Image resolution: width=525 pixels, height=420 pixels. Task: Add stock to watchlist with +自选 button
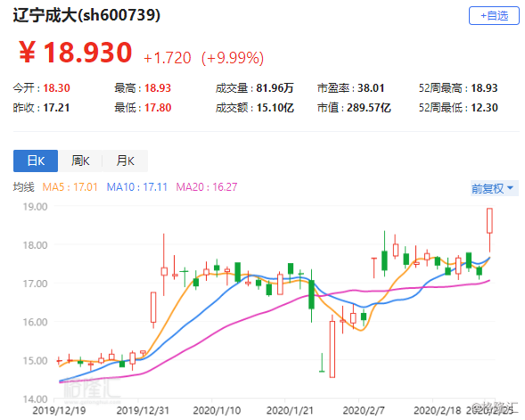pyautogui.click(x=494, y=15)
